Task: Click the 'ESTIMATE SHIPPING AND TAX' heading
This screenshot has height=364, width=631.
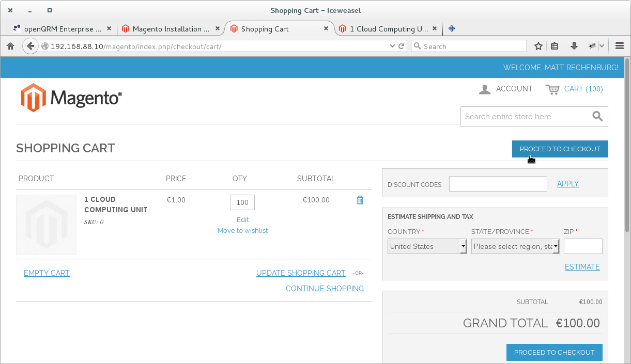Action: 430,217
